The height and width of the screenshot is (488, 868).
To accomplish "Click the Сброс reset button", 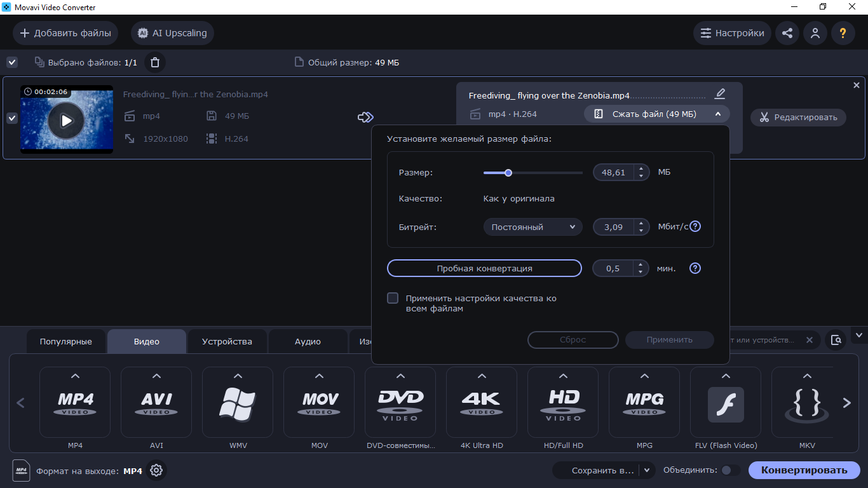I will tap(573, 340).
